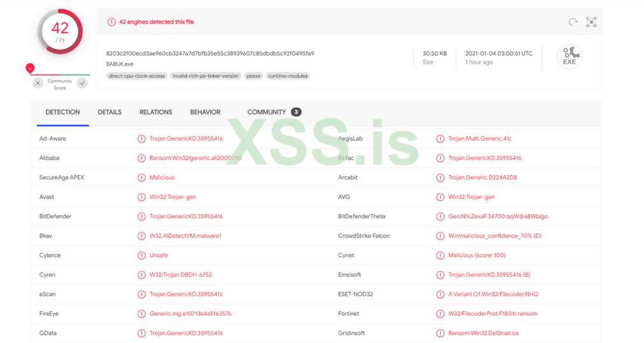Click the CrowdStrike Falcon alert icon
644x343 pixels.
click(440, 236)
